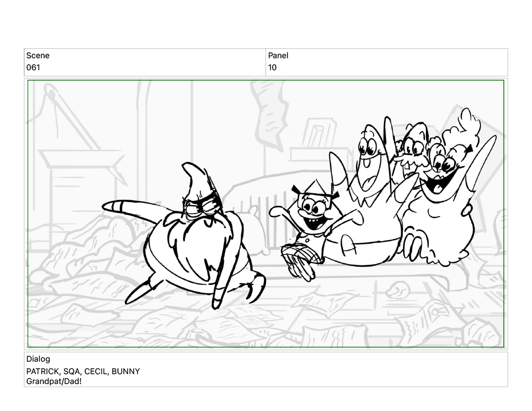The width and height of the screenshot is (532, 411).
Task: Click the empty area right of panel number
Action: coord(390,68)
